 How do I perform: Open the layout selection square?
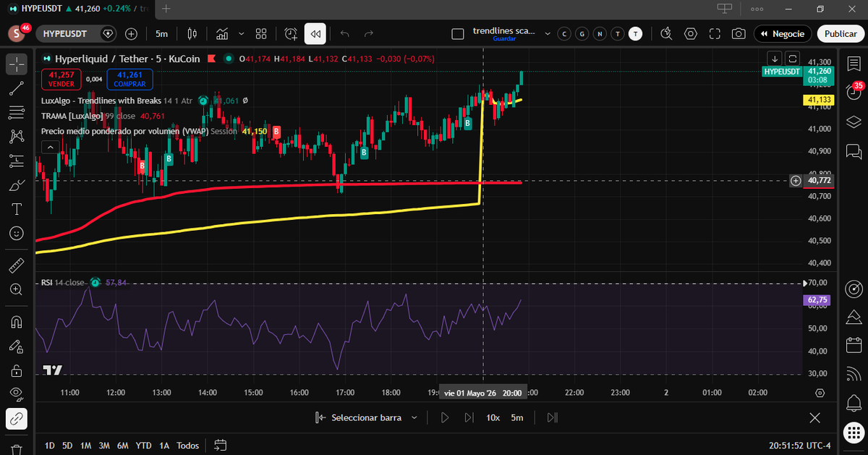[456, 33]
